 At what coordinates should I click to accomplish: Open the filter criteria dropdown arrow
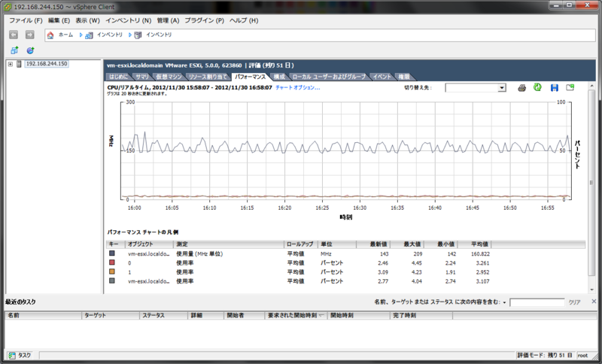504,302
